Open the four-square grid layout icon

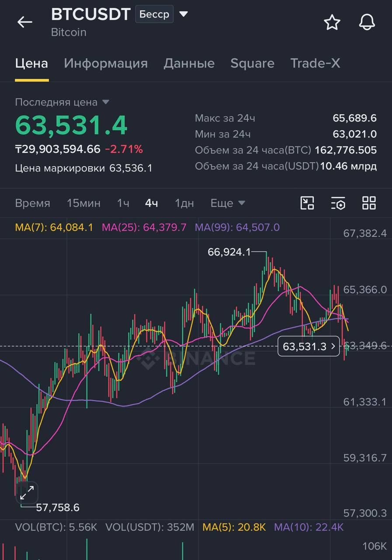tap(369, 203)
